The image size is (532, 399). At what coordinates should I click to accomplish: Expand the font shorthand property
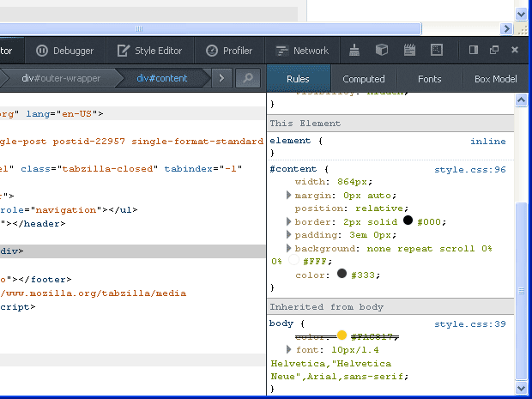288,349
